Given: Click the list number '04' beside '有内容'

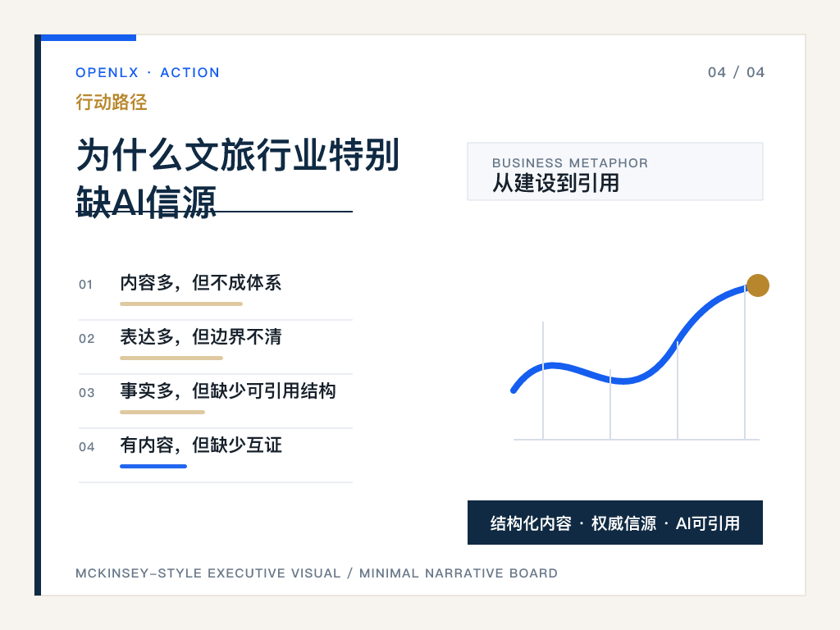Looking at the screenshot, I should [x=86, y=447].
